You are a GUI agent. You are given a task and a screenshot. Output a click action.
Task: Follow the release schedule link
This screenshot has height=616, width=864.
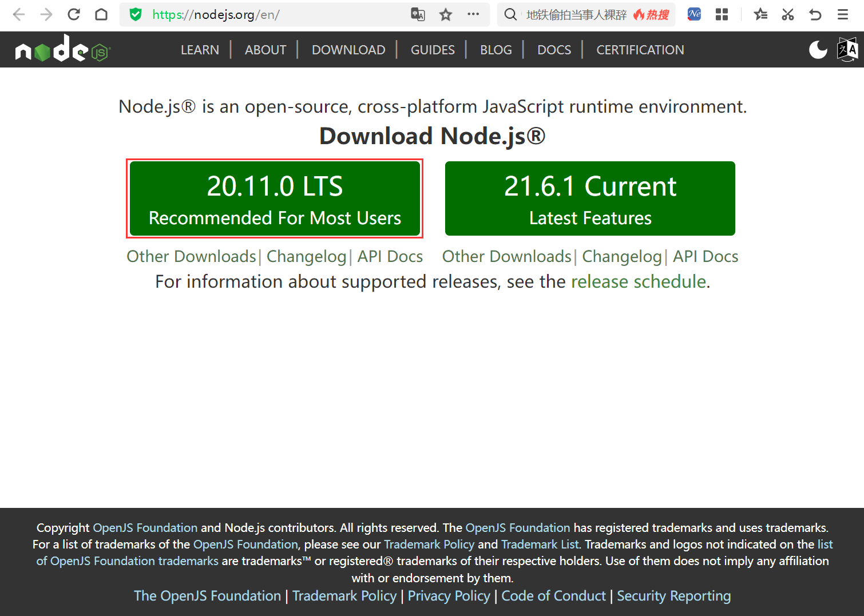(639, 281)
